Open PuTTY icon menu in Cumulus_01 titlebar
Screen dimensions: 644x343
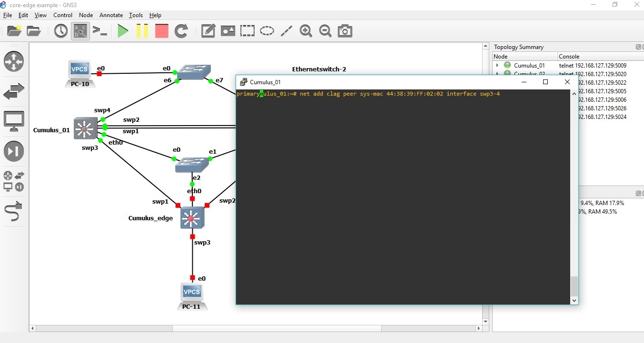point(244,82)
